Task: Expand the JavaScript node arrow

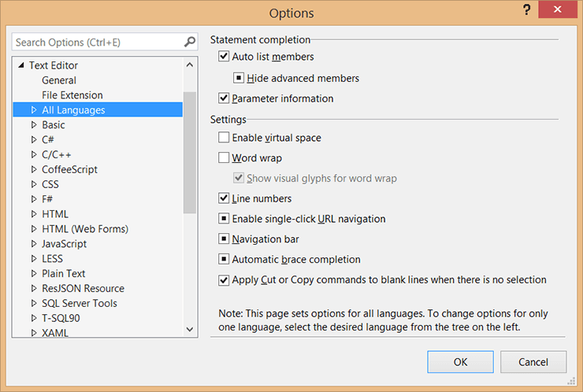Action: pos(34,243)
